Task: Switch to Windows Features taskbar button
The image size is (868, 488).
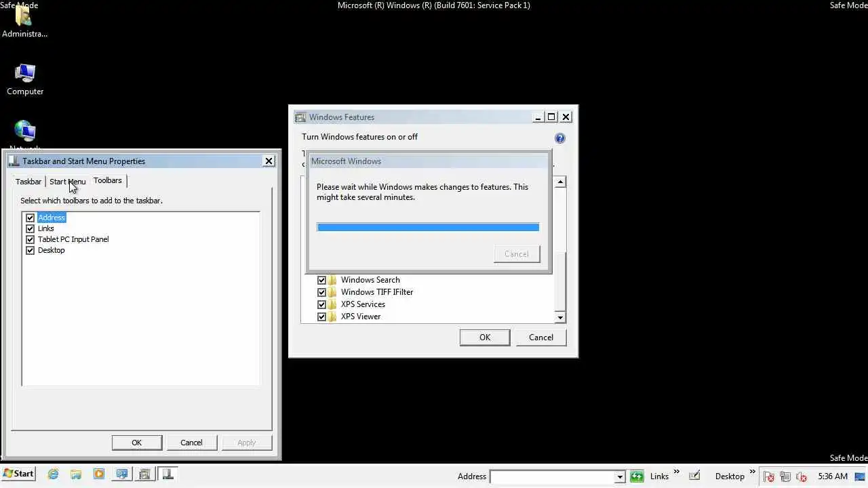Action: coord(144,474)
